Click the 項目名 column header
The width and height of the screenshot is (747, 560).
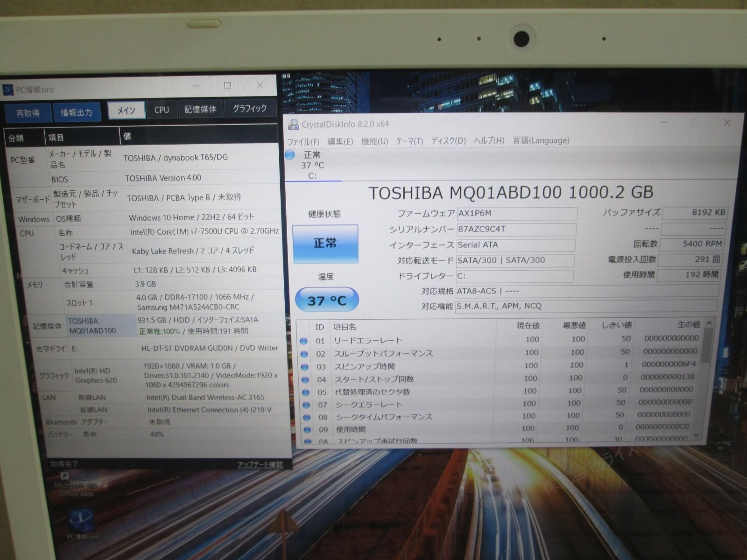pyautogui.click(x=345, y=327)
